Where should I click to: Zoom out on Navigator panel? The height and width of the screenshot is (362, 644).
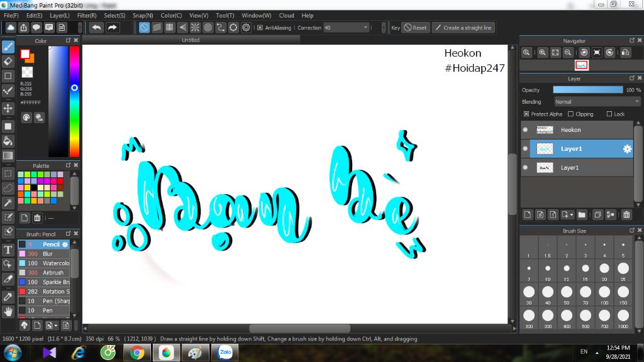(568, 53)
